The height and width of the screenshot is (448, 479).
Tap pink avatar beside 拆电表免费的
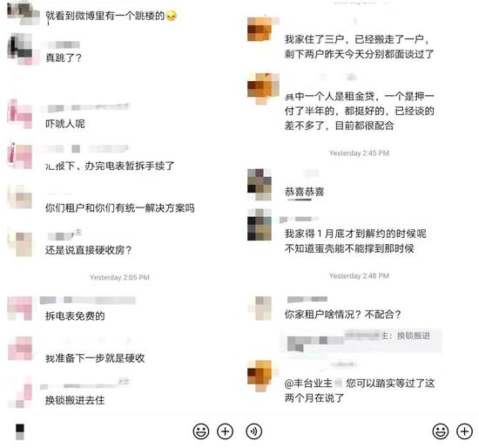20,309
